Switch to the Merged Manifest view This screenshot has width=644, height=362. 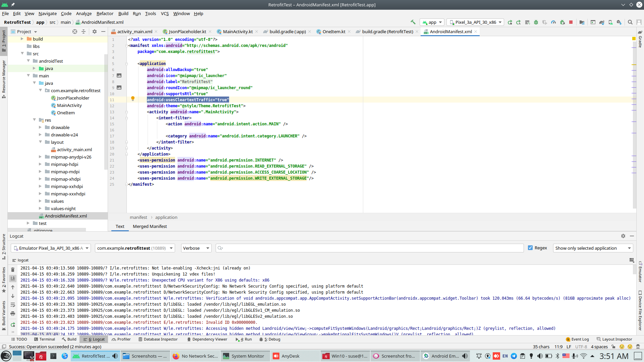pos(150,226)
